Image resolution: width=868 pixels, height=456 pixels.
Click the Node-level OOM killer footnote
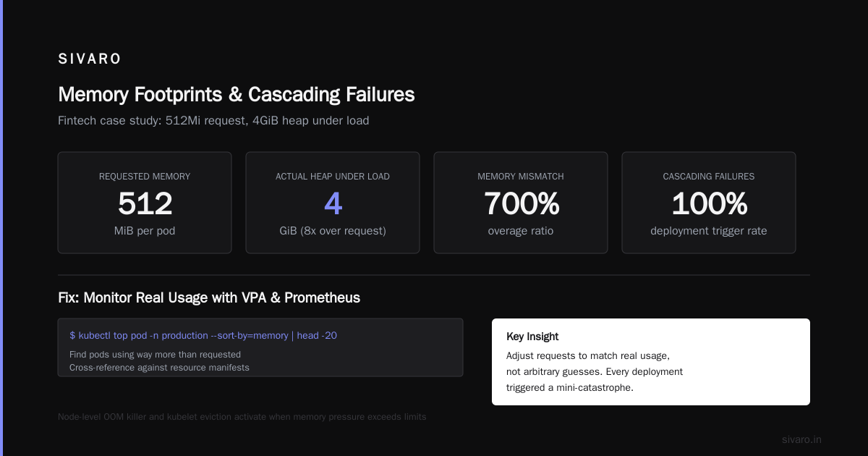[242, 417]
